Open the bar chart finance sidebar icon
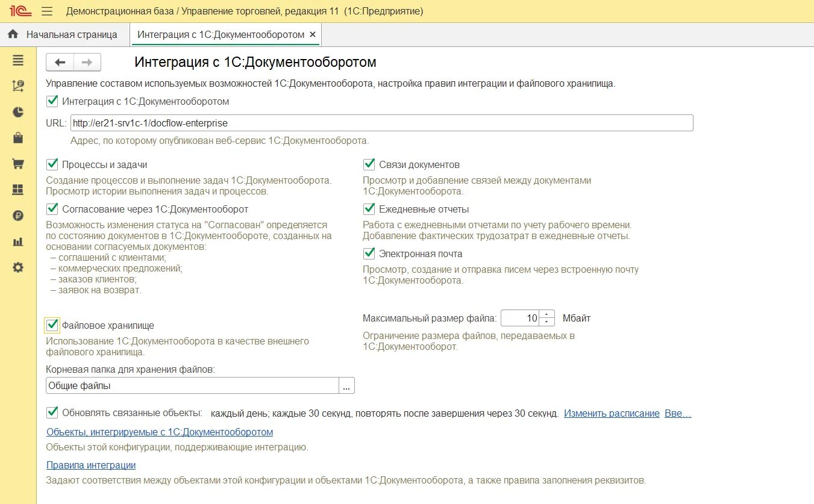The width and height of the screenshot is (814, 504). click(18, 241)
